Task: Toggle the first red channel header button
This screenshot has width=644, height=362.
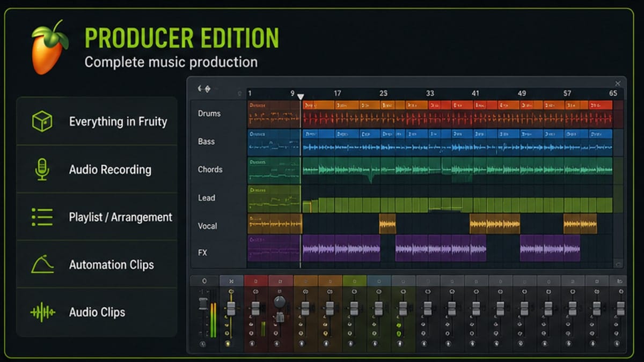Action: click(256, 281)
